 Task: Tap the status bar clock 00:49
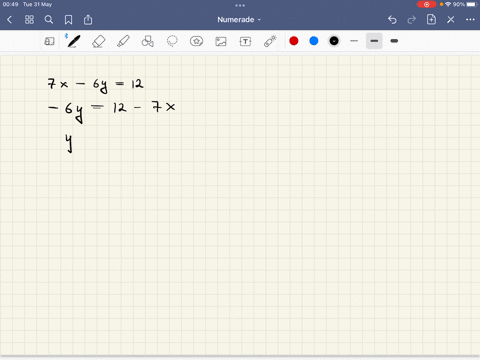10,4
